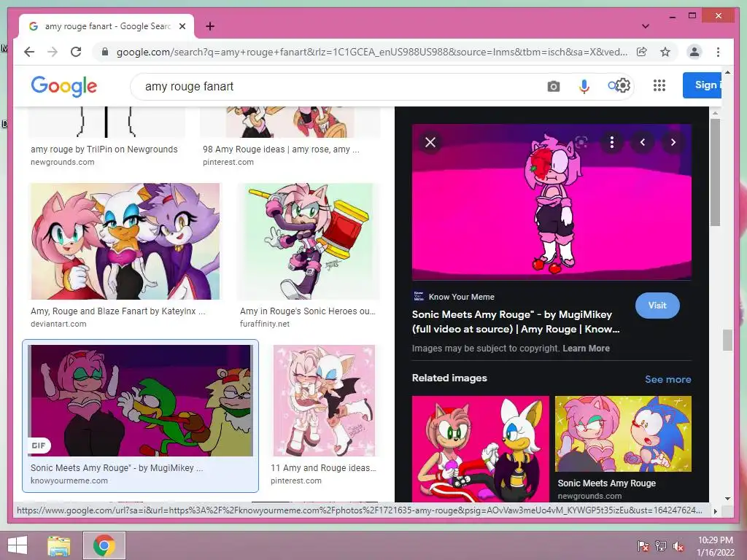
Task: Open Amy, Rouge and Blaze Fanart thumbnail
Action: 125,241
